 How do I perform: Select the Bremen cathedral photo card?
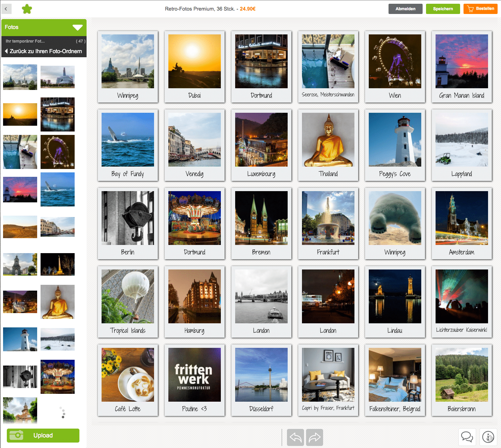click(261, 223)
